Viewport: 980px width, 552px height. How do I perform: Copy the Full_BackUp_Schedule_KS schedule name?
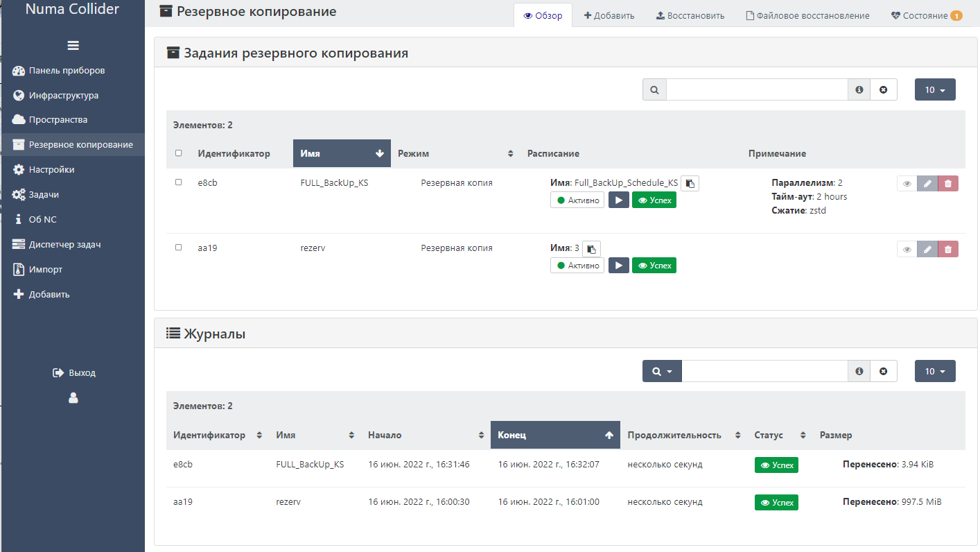[690, 183]
